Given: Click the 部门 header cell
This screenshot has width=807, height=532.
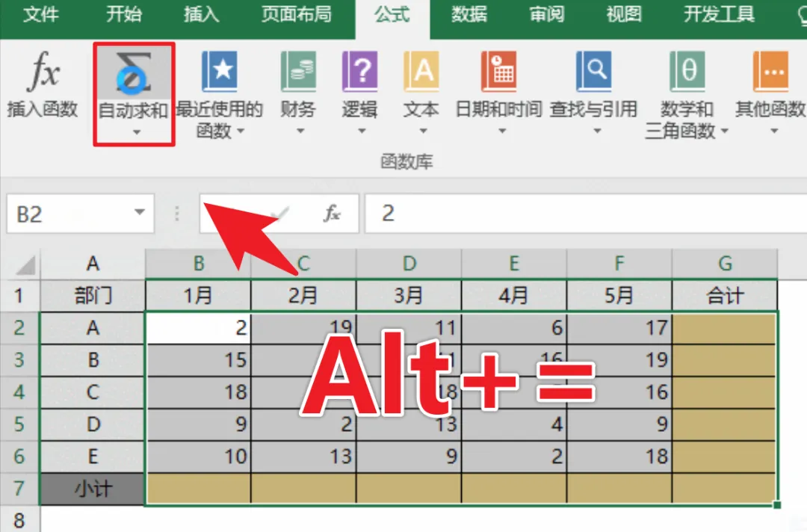Looking at the screenshot, I should (x=93, y=296).
